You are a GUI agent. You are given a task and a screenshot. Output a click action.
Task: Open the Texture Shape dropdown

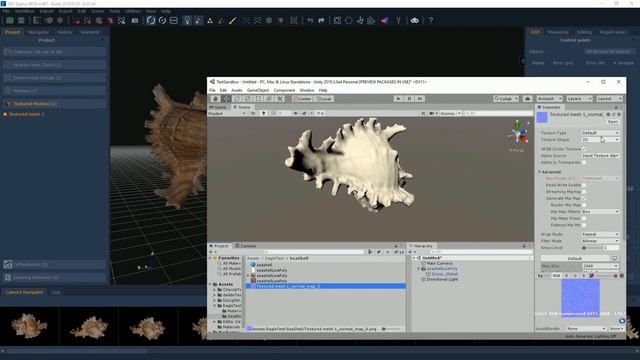[x=600, y=140]
